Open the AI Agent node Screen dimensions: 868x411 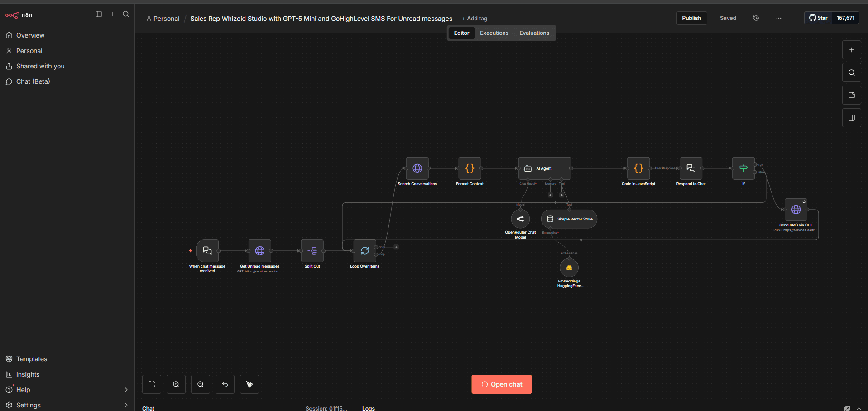point(544,168)
